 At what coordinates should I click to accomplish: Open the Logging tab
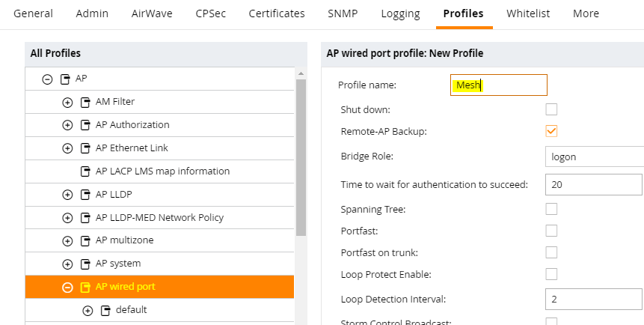point(400,13)
